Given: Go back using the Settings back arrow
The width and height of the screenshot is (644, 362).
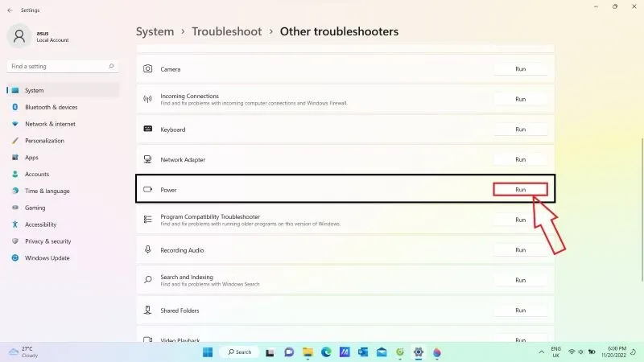Looking at the screenshot, I should 10,10.
